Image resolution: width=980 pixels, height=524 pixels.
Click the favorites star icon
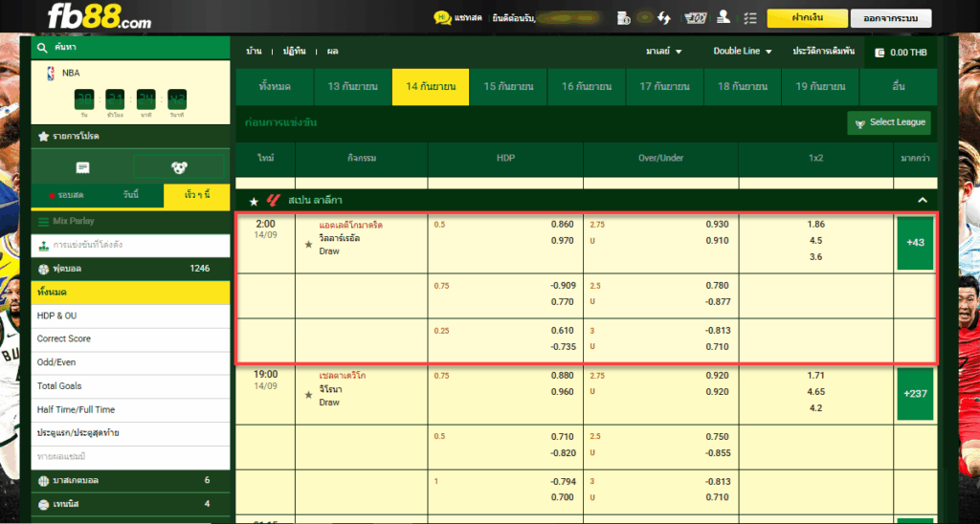[43, 136]
